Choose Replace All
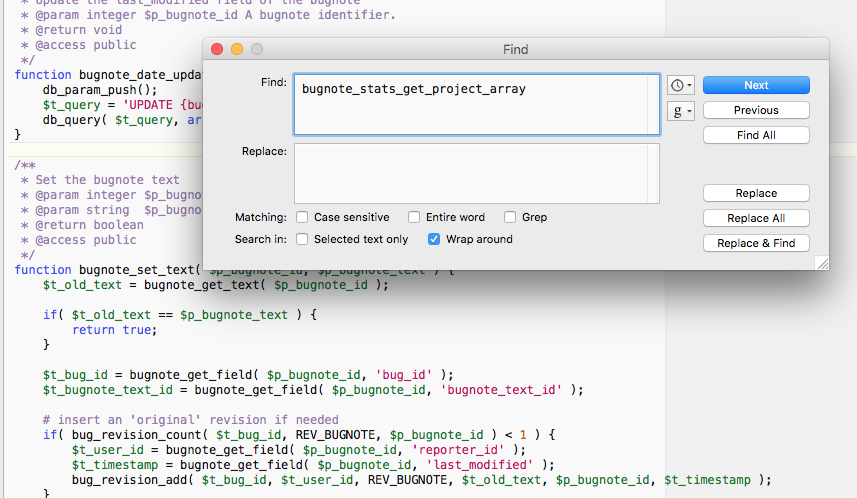 [756, 218]
